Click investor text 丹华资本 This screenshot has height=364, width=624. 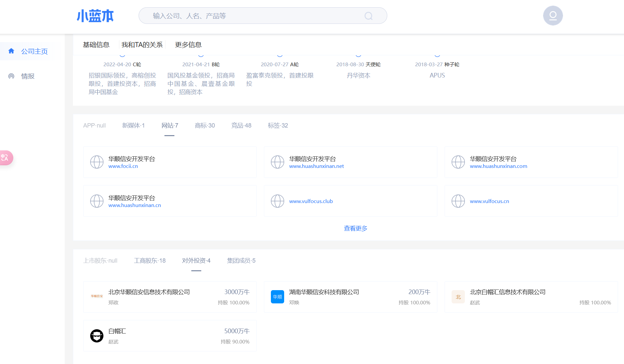(x=358, y=76)
